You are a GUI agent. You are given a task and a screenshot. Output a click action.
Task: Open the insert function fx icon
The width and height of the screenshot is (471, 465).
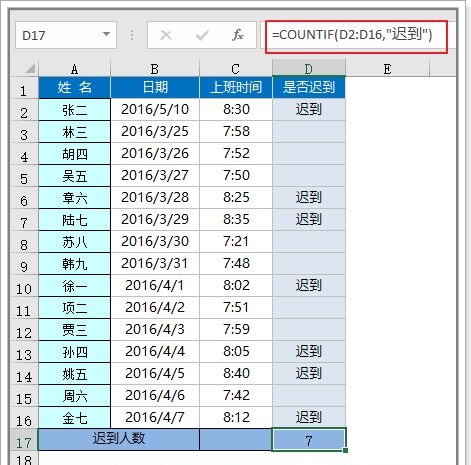pos(238,35)
